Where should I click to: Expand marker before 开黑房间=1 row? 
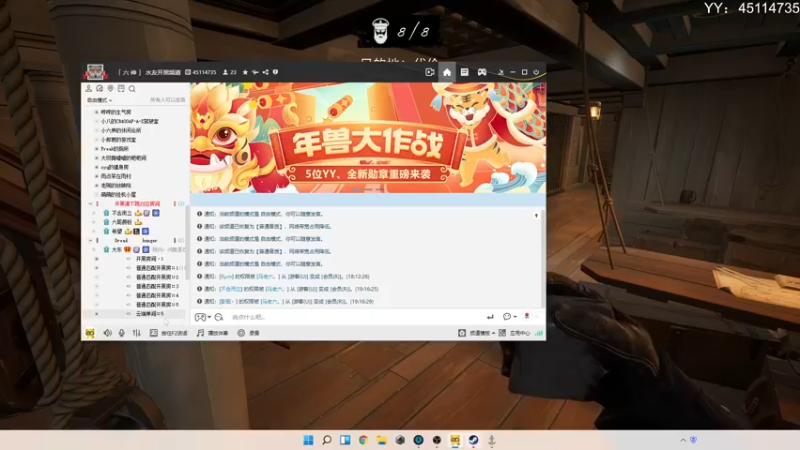pos(96,259)
